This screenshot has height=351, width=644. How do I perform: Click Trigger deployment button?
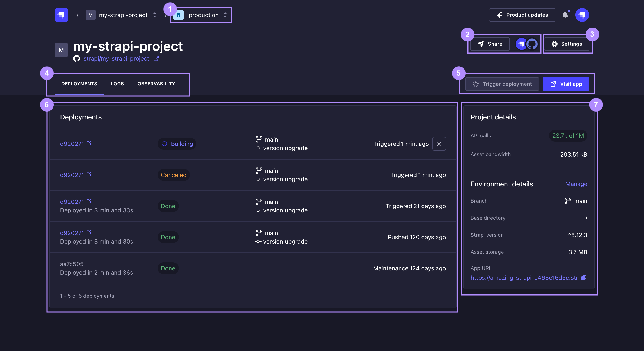point(502,84)
